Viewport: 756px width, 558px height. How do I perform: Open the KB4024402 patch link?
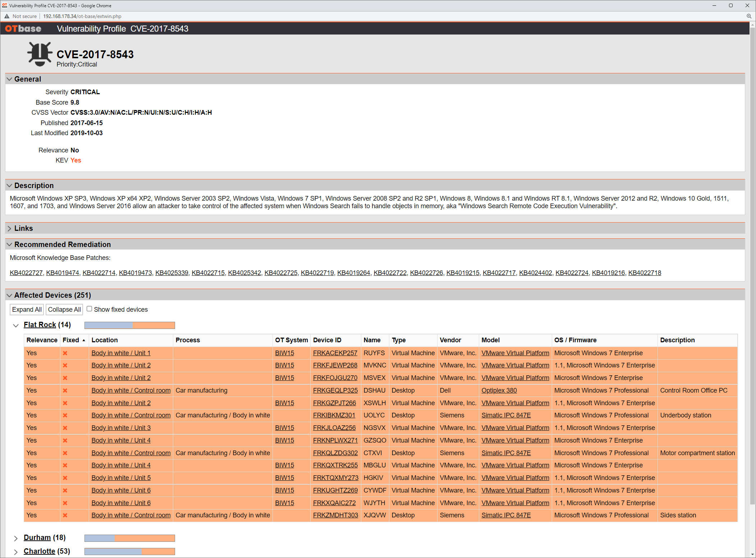536,273
